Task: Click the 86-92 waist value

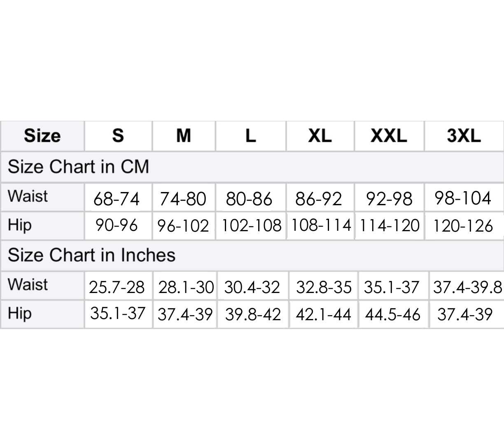Action: pyautogui.click(x=319, y=199)
